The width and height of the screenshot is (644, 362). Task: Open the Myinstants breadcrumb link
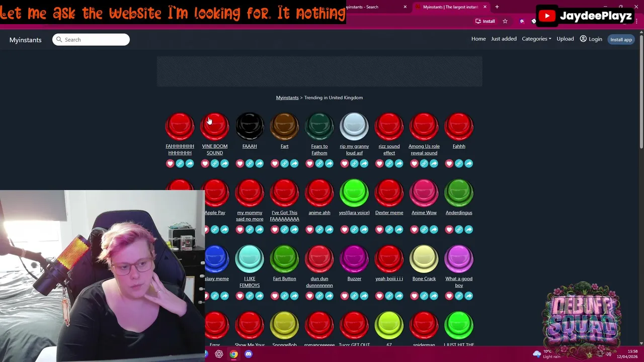point(287,98)
